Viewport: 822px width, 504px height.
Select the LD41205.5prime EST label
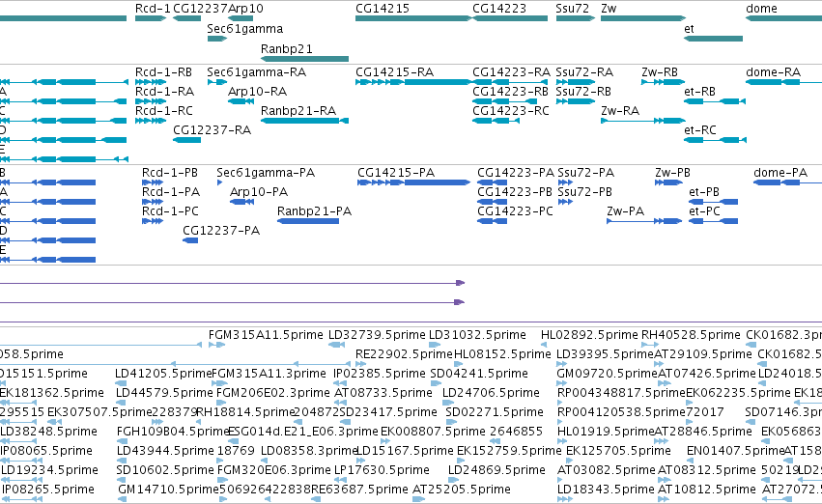163,374
